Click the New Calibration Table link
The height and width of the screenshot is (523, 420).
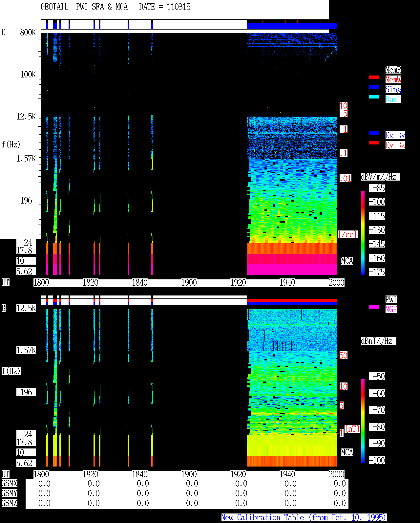click(x=304, y=517)
